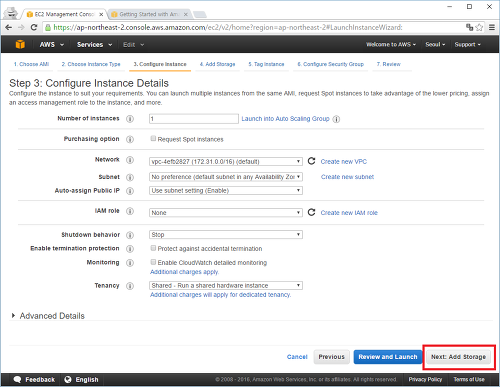The width and height of the screenshot is (500, 387).
Task: Open the Shutdown behavior dropdown
Action: (x=226, y=235)
